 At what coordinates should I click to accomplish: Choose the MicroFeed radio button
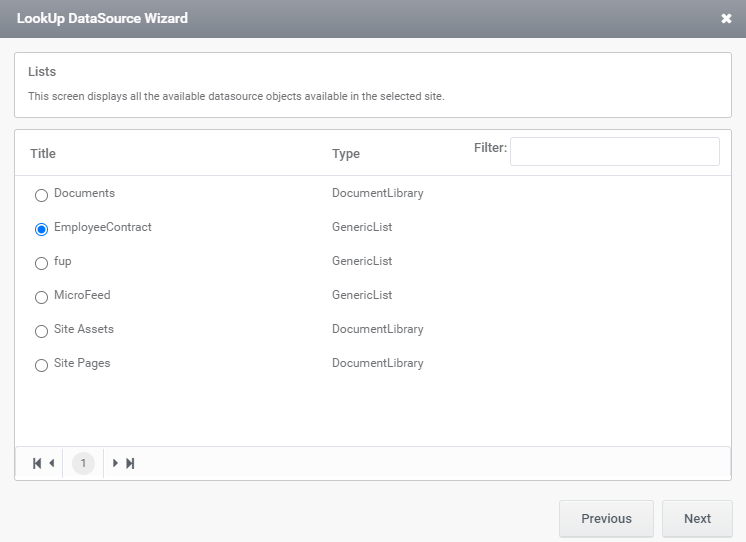pos(41,297)
